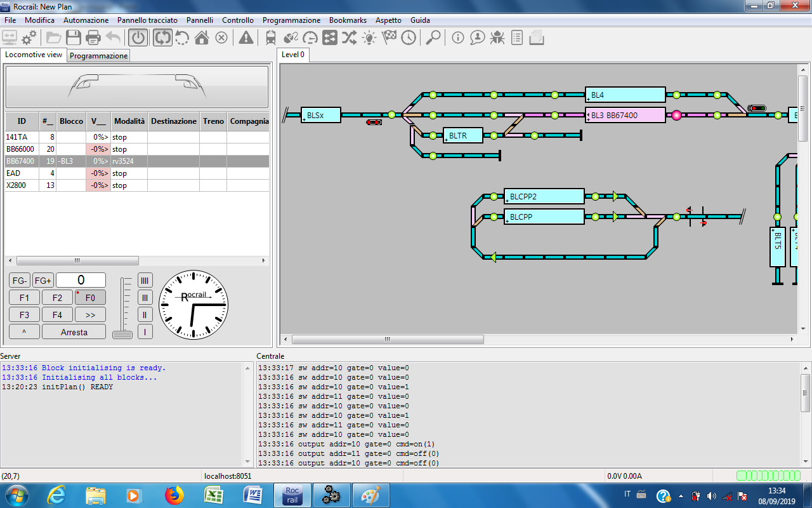The height and width of the screenshot is (508, 812).
Task: Click the >> more functions button
Action: pyautogui.click(x=90, y=314)
